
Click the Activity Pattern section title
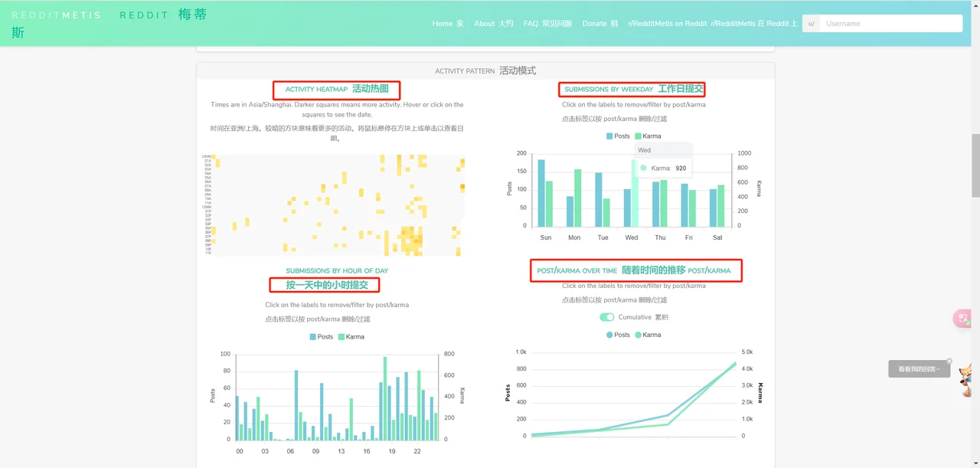tap(485, 70)
